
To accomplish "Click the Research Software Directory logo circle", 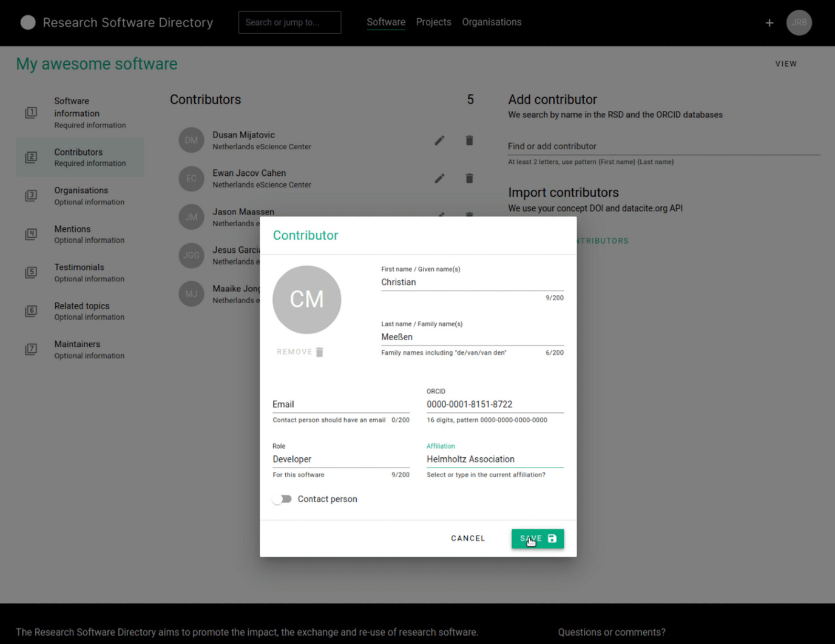I will 28,23.
